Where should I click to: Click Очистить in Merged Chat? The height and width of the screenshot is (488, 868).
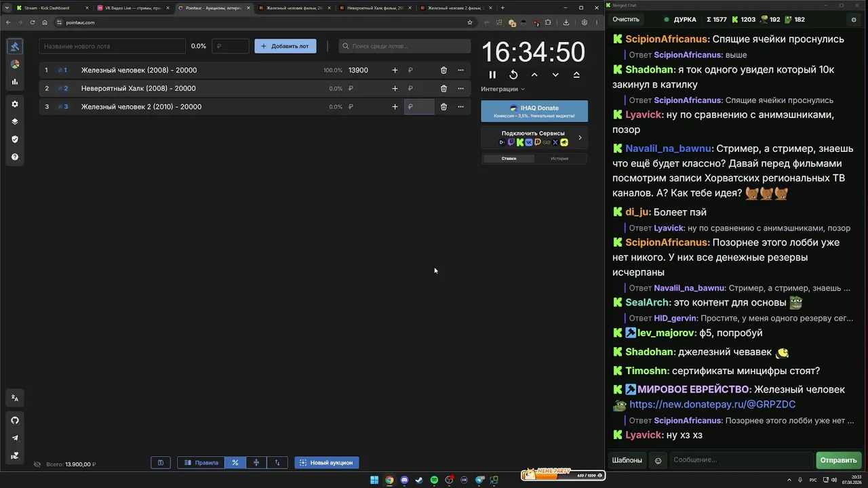tap(626, 20)
